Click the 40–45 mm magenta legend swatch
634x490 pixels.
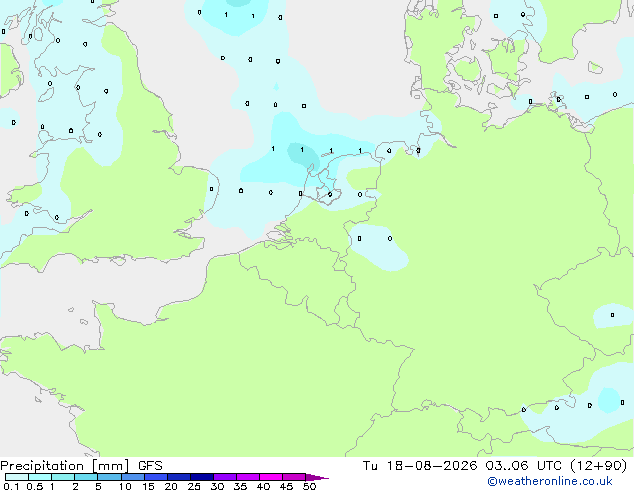(x=271, y=477)
